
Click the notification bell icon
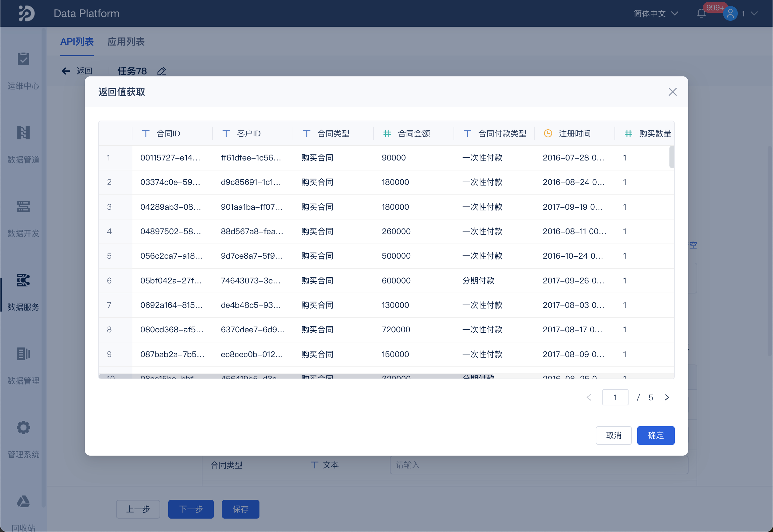tap(701, 14)
